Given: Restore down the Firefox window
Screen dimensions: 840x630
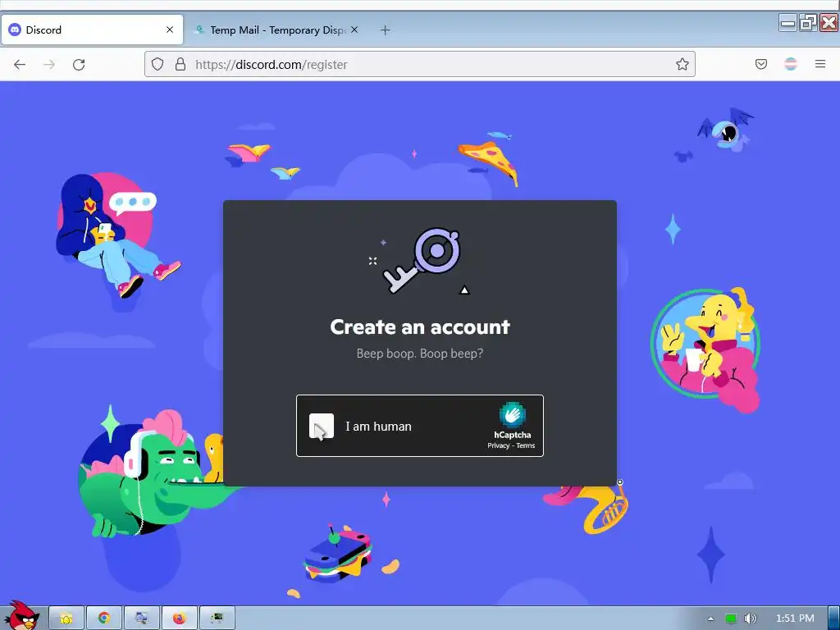Looking at the screenshot, I should [x=808, y=23].
